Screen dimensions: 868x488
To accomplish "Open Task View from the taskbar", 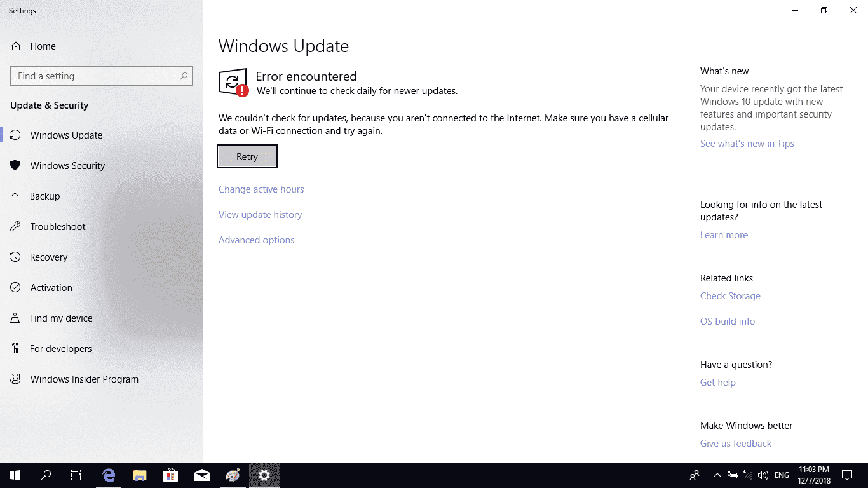I will point(76,475).
